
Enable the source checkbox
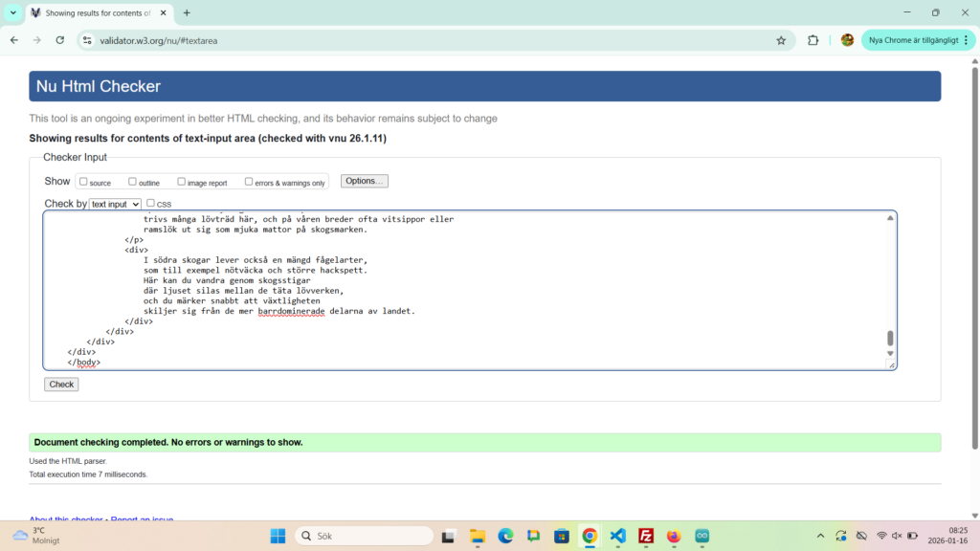pos(83,181)
